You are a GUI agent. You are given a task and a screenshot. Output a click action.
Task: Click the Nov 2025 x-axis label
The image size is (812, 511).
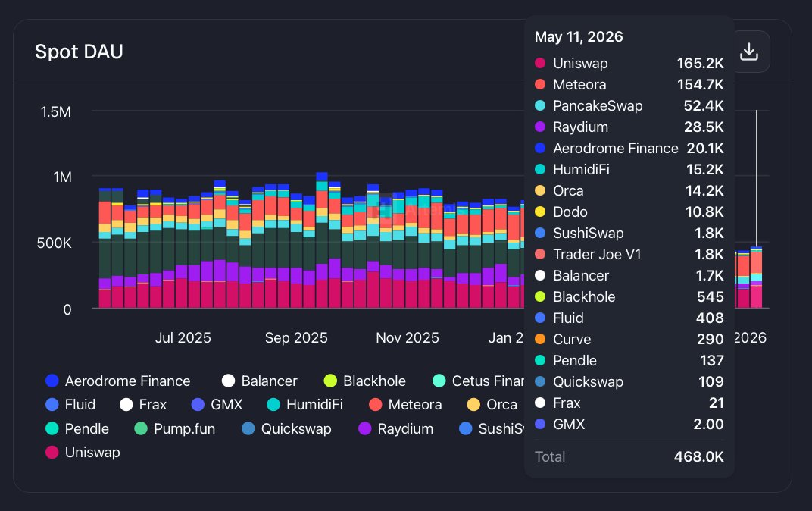click(x=408, y=338)
